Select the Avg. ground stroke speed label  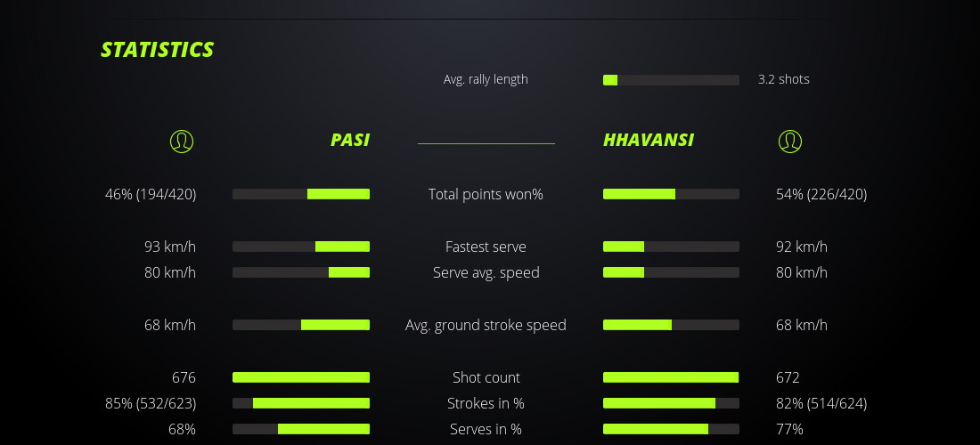486,325
